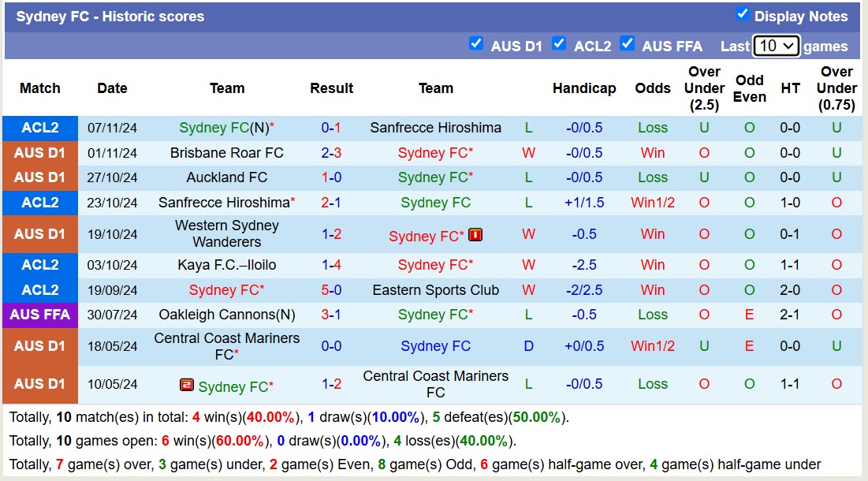Click the ACL2 badge for the Eastern Sports Club match
The width and height of the screenshot is (868, 481).
(x=39, y=290)
